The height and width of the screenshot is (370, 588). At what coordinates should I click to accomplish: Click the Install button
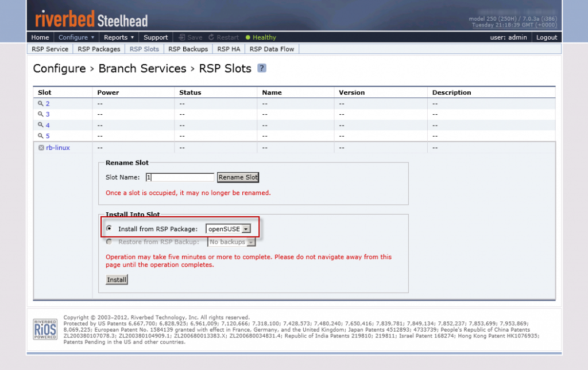[x=117, y=280]
